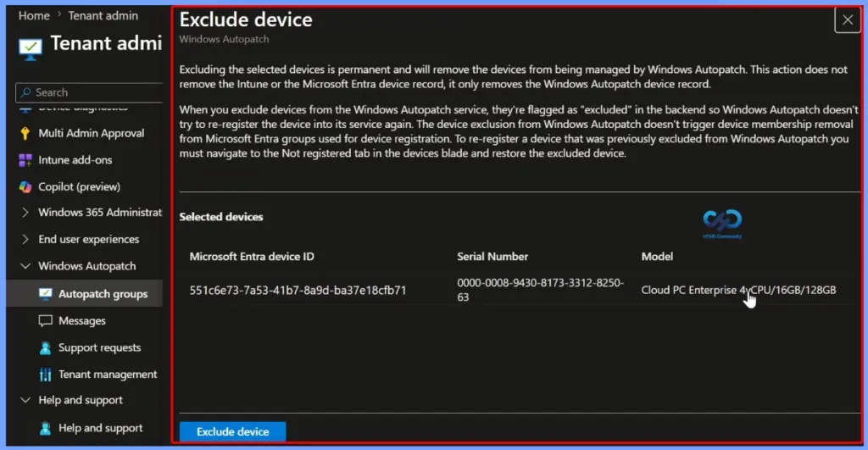Select Cloud PC Enterprise model cell
The height and width of the screenshot is (450, 868).
(x=738, y=291)
